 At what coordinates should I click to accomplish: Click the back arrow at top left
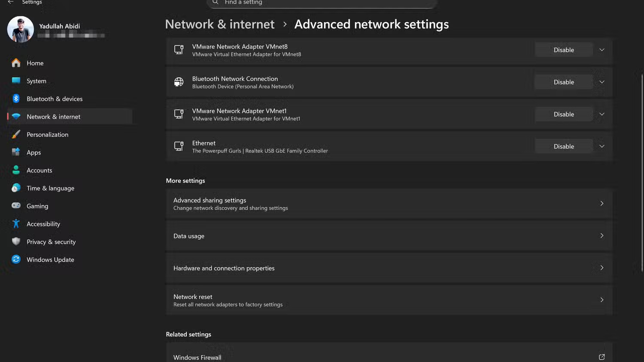10,3
